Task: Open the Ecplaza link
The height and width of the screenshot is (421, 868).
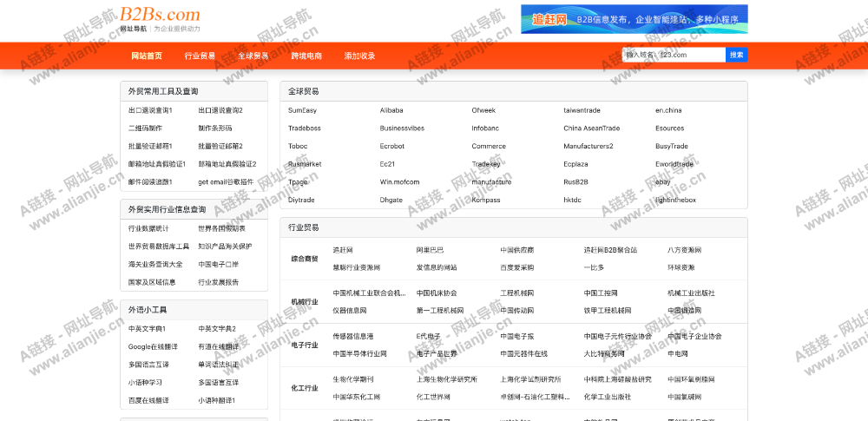Action: tap(575, 164)
